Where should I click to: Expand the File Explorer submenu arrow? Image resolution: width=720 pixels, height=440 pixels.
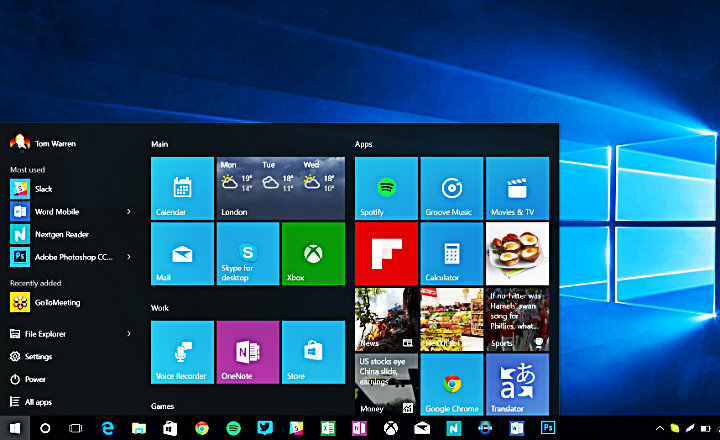(129, 334)
